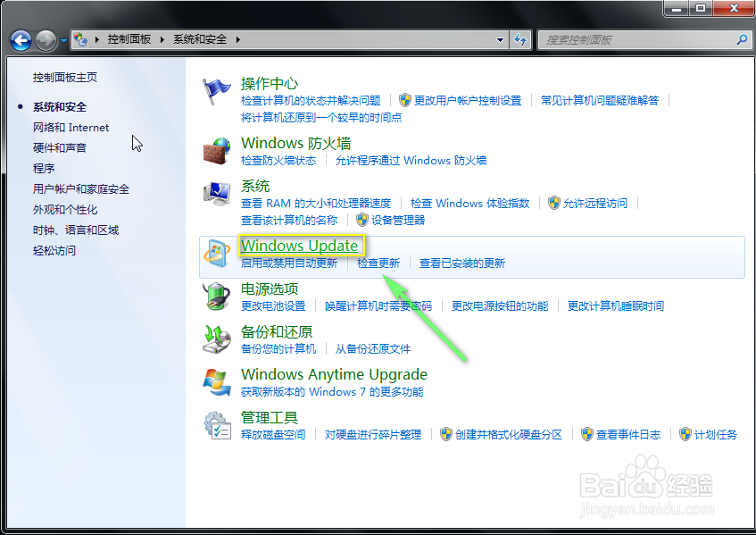Click 唤醒计算机时需要密码 link

(378, 305)
